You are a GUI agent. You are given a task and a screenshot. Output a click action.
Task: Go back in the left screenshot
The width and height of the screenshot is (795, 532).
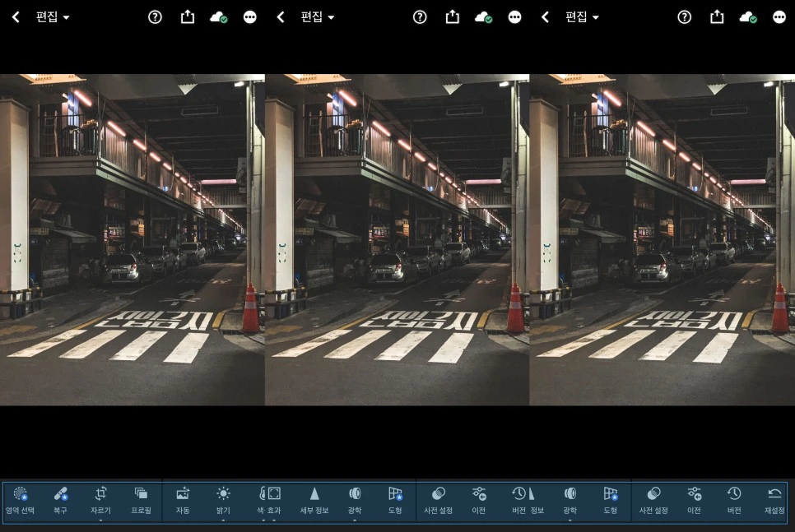(x=16, y=17)
